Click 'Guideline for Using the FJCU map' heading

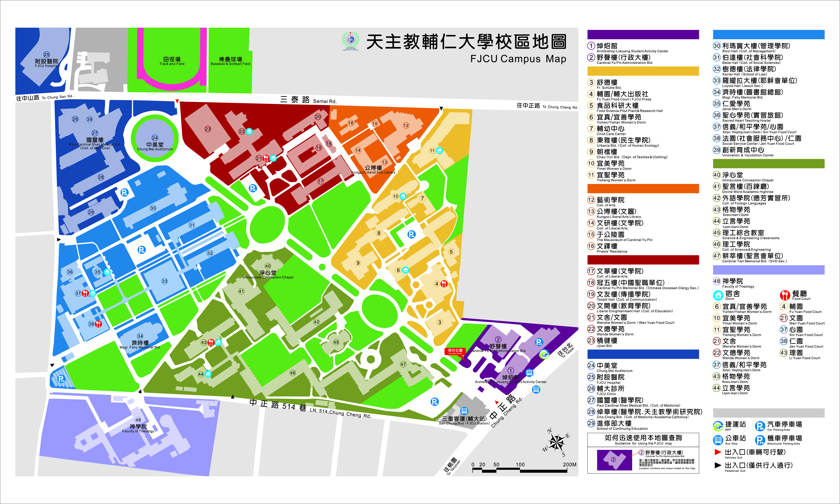point(643,443)
